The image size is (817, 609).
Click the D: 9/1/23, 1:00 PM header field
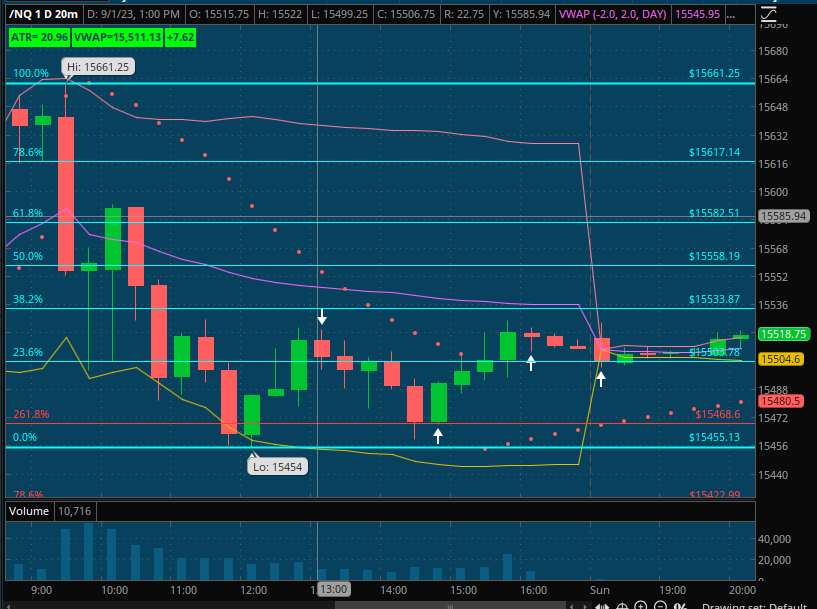point(133,15)
